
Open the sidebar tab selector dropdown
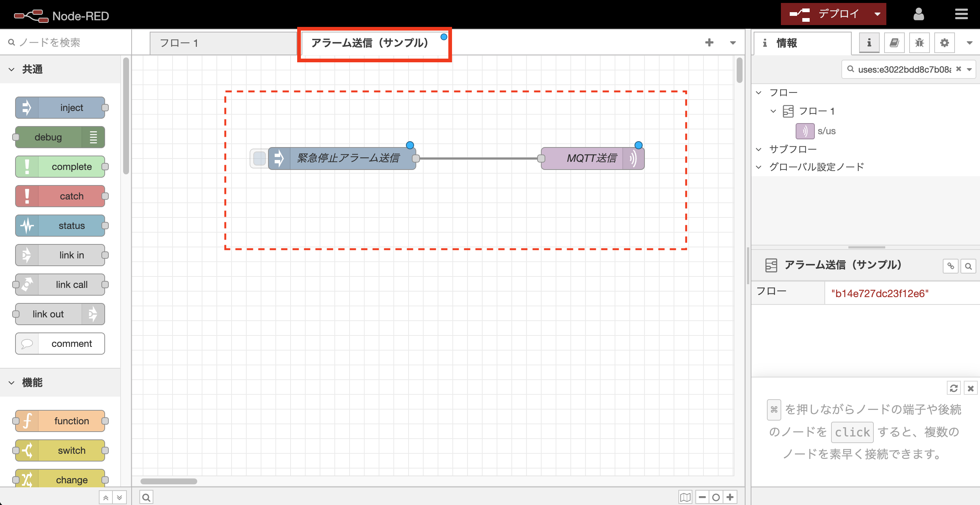point(969,43)
